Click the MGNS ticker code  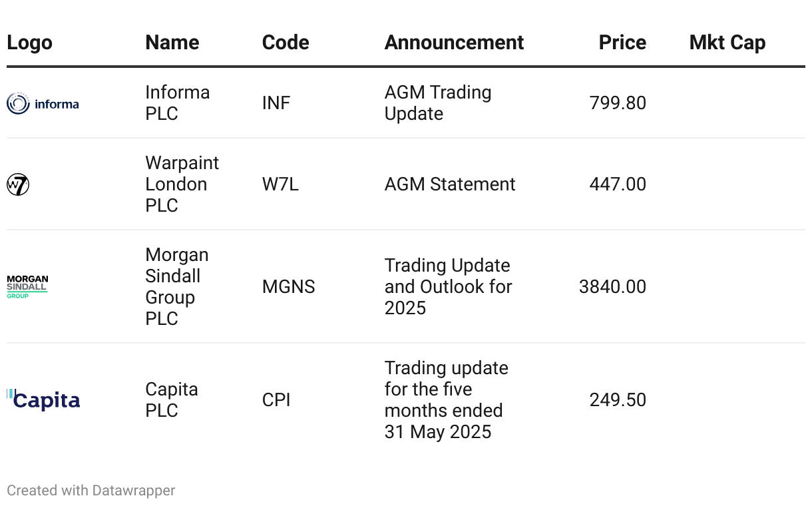tap(288, 287)
